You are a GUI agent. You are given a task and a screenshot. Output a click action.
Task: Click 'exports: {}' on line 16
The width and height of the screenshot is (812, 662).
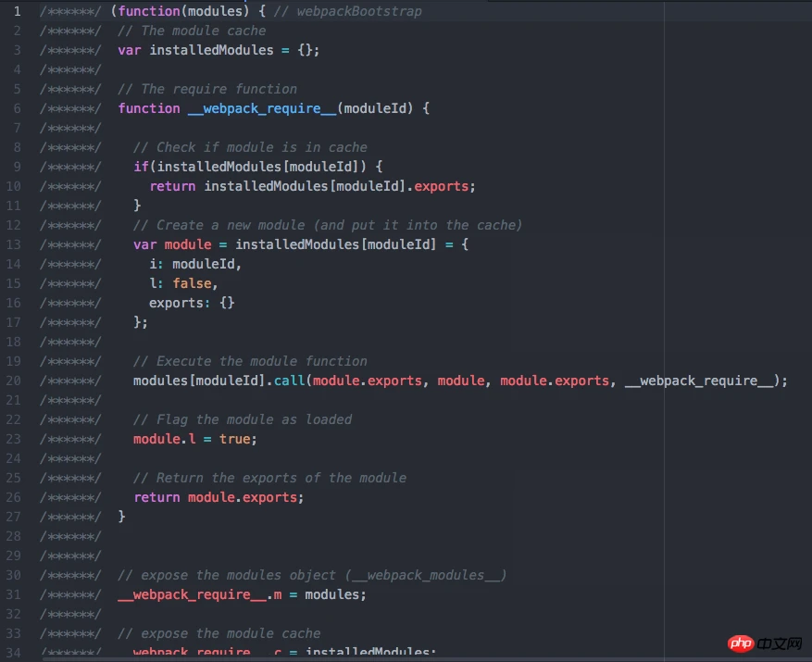[192, 303]
